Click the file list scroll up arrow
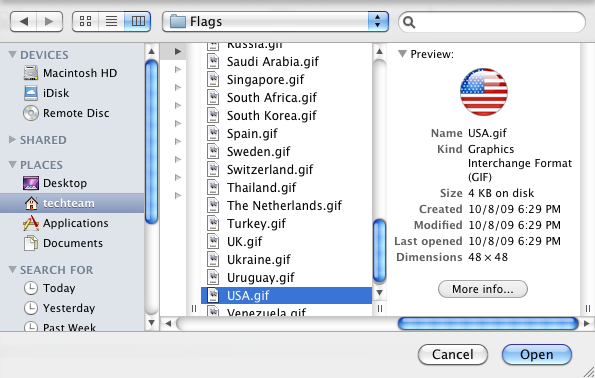 click(x=379, y=51)
